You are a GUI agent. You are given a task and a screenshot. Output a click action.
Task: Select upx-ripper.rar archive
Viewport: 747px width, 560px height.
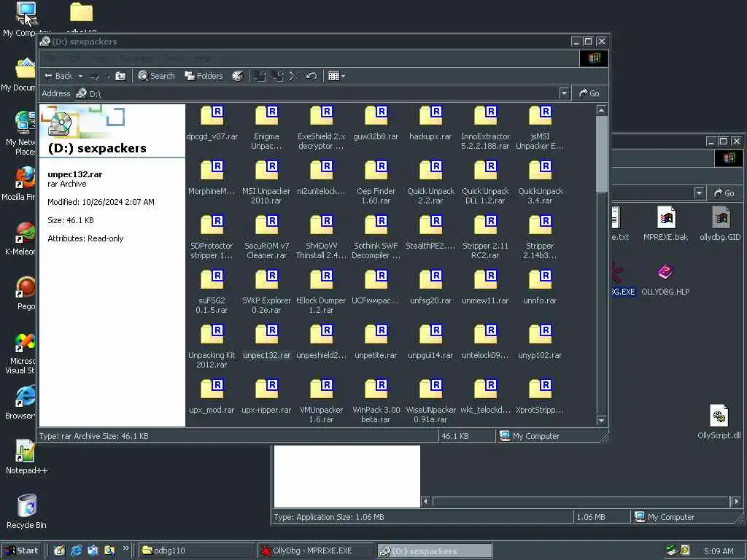click(x=266, y=397)
